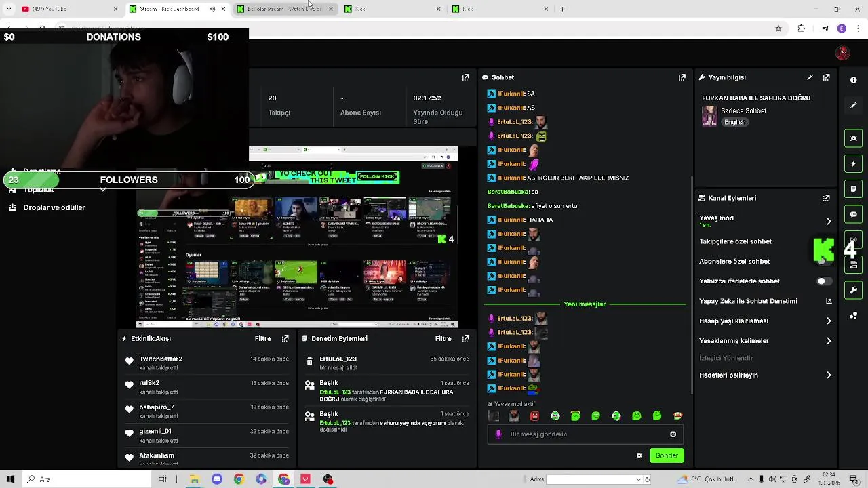Click the chat bubble sidebar icon
The image size is (868, 488).
(853, 214)
